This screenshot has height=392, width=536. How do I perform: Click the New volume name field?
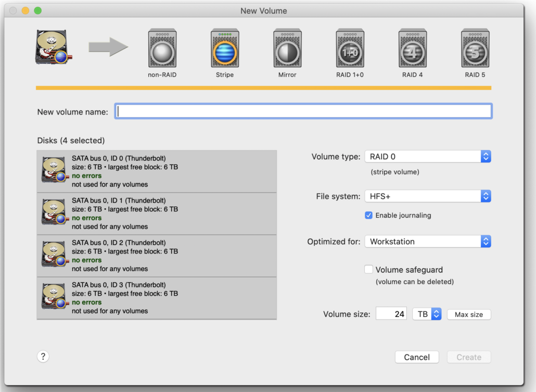point(303,111)
